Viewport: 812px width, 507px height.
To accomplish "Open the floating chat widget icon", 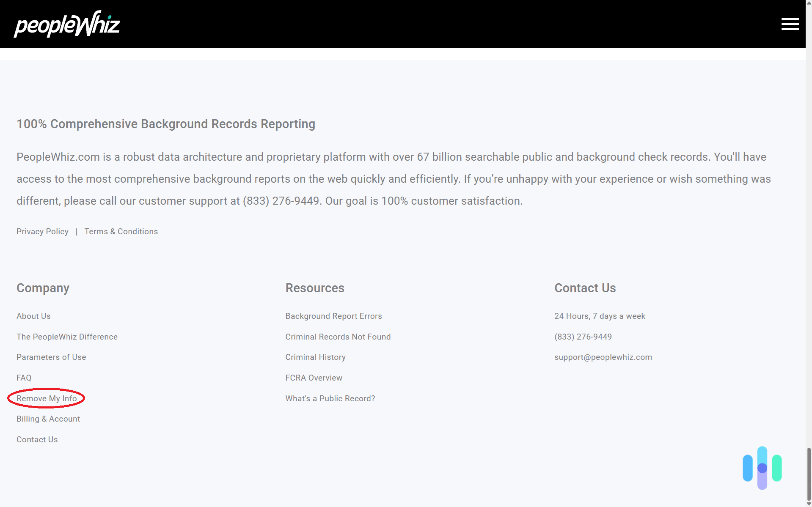I will (x=762, y=468).
